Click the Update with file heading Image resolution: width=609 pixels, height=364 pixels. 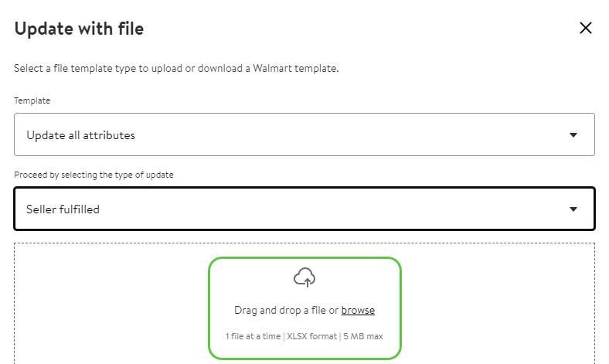coord(80,29)
